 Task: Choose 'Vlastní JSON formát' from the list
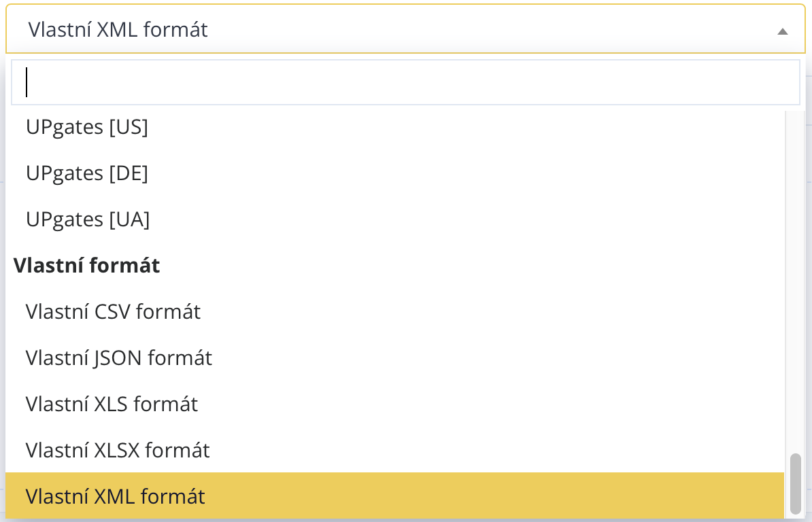pos(119,358)
